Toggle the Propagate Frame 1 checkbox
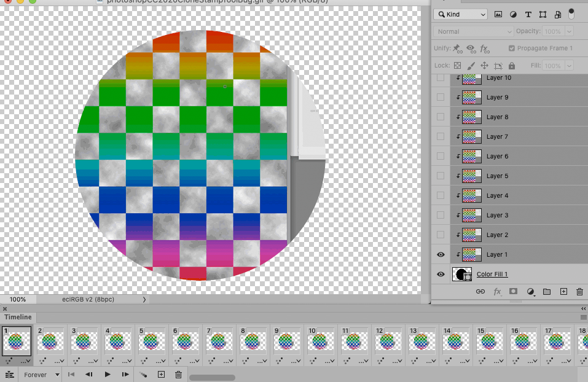588x382 pixels. pyautogui.click(x=512, y=49)
